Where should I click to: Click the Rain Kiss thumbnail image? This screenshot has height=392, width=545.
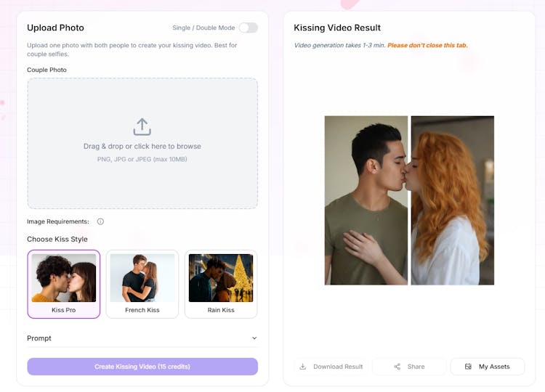(x=221, y=277)
